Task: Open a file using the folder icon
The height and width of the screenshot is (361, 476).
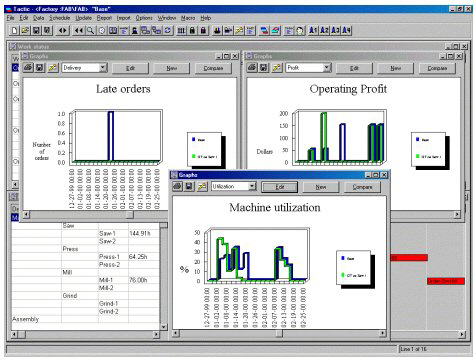Action: pyautogui.click(x=25, y=31)
